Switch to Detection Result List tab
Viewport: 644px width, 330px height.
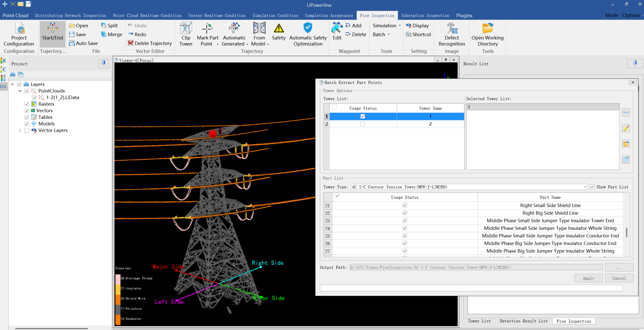click(x=524, y=321)
